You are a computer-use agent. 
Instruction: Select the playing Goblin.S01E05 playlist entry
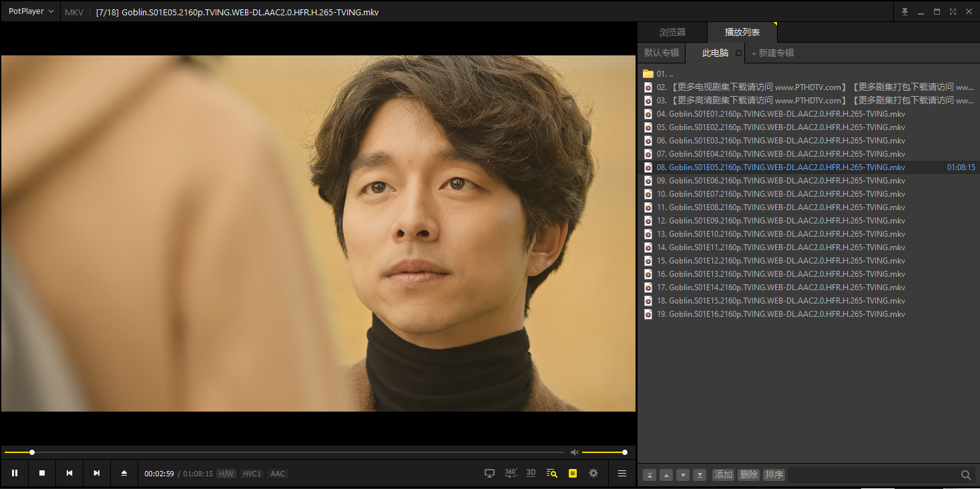(x=808, y=167)
